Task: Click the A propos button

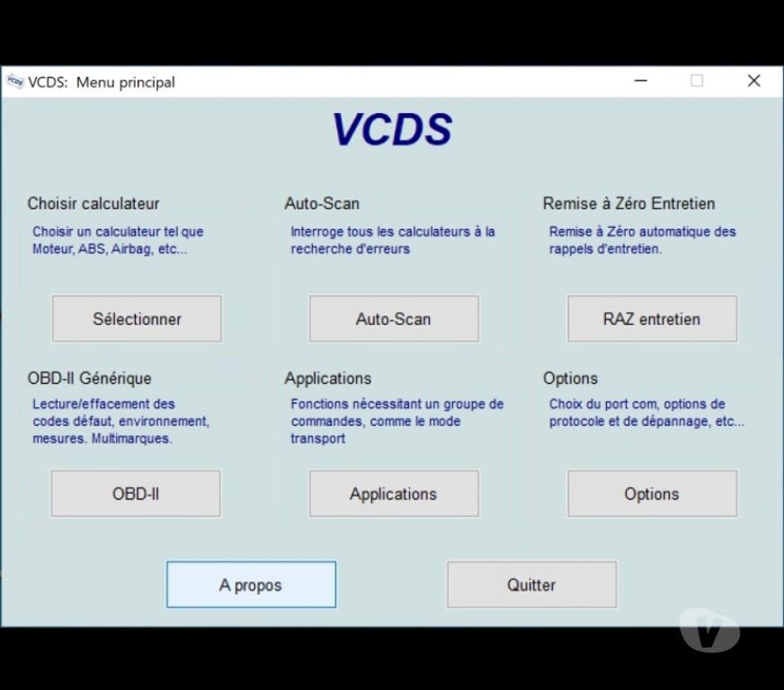Action: click(x=251, y=585)
